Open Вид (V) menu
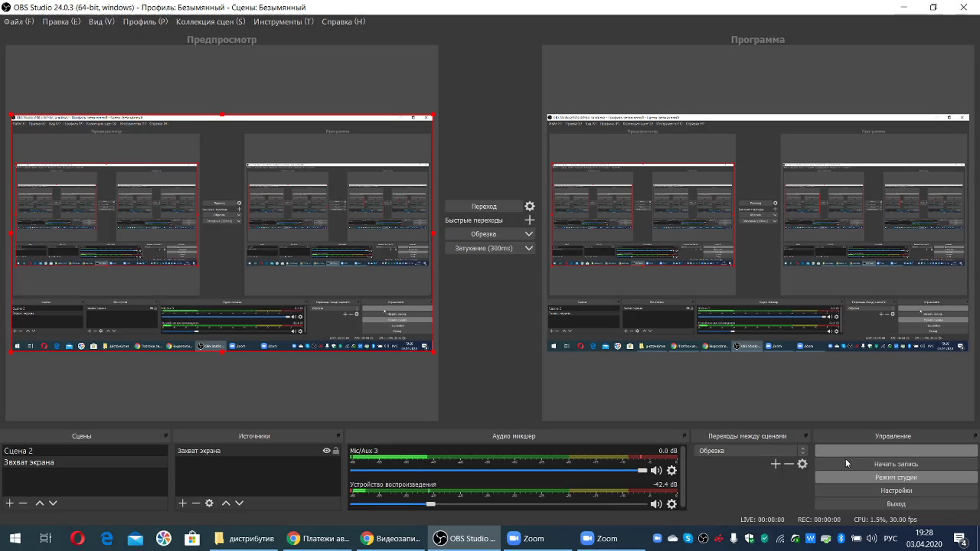This screenshot has height=551, width=980. point(102,22)
